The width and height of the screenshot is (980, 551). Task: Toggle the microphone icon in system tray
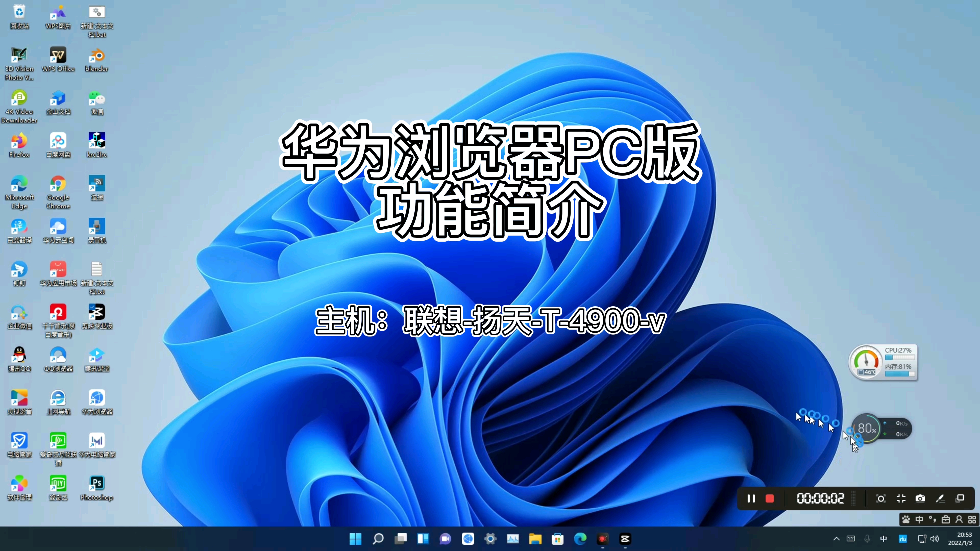point(867,539)
